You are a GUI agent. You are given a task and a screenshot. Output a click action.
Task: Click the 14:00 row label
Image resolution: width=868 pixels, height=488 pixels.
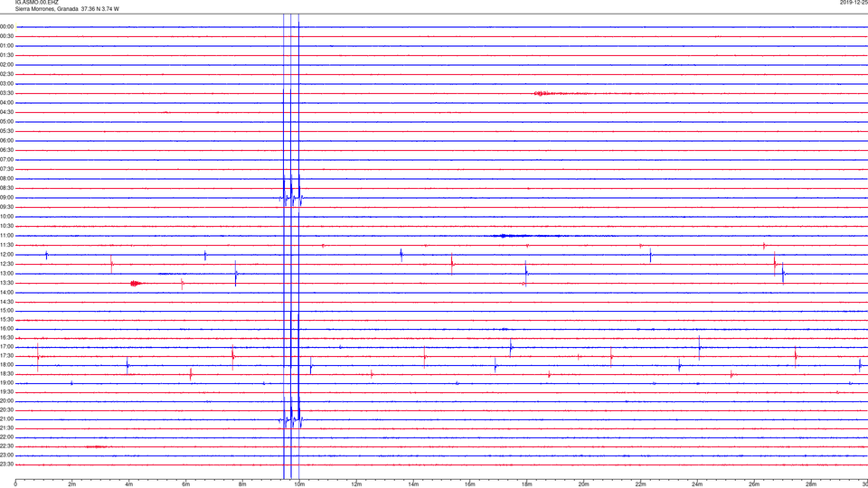6,292
